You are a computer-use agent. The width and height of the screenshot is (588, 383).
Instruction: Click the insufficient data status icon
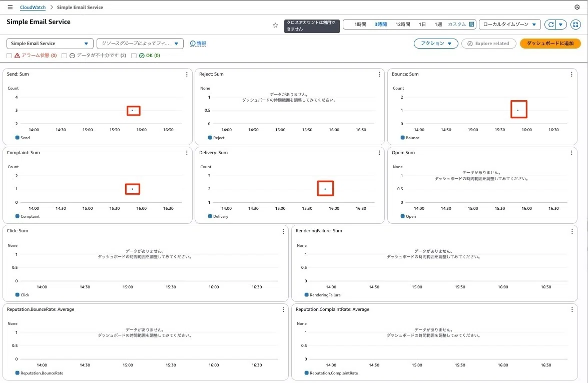click(x=73, y=56)
